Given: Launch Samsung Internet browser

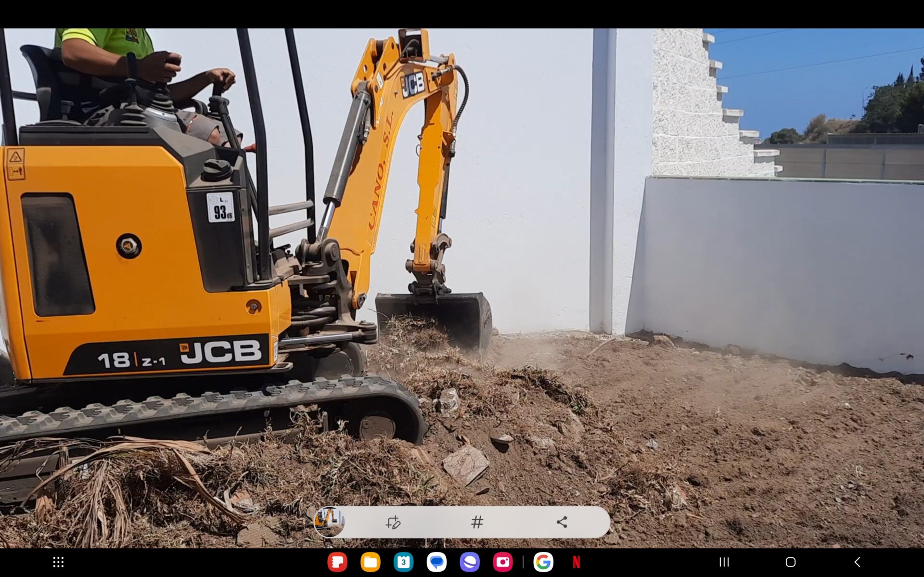Looking at the screenshot, I should (x=470, y=562).
